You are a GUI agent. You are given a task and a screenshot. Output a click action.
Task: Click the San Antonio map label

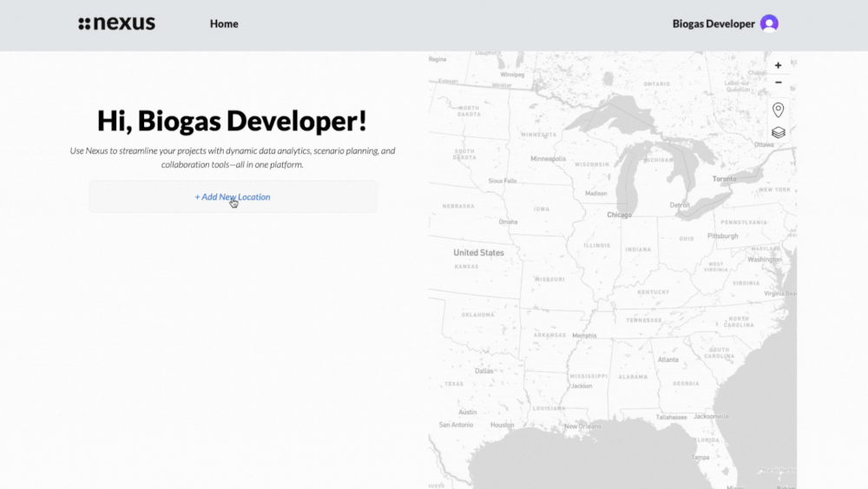click(x=457, y=425)
